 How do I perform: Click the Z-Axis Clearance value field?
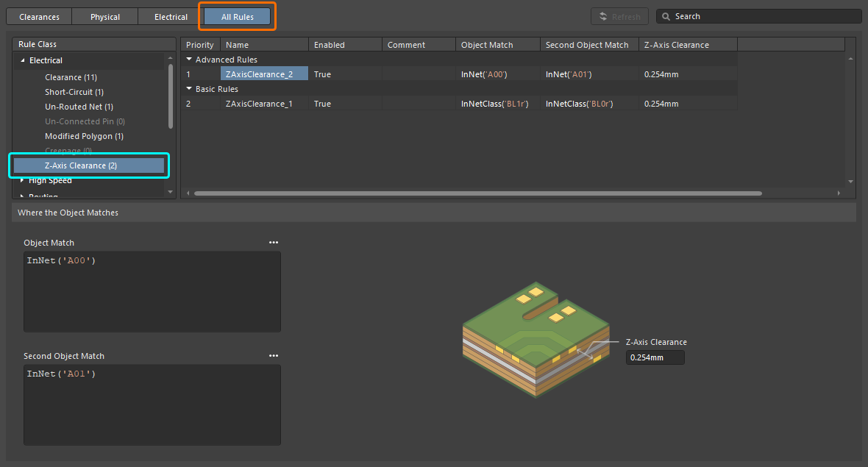click(x=655, y=357)
